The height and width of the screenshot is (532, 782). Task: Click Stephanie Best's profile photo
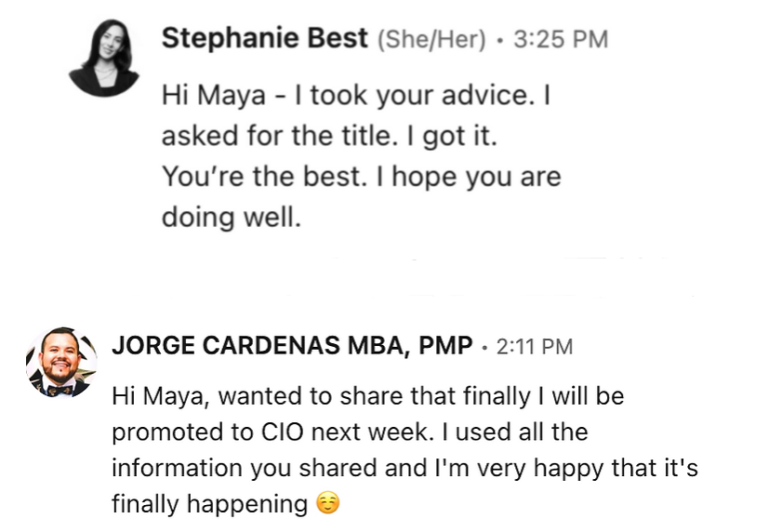(x=104, y=58)
